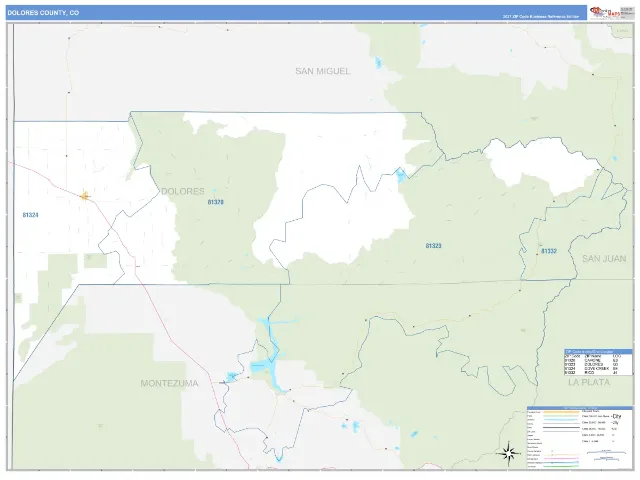Click the 'DOLORES' county label
Screen dimensions: 640x480
[182, 191]
